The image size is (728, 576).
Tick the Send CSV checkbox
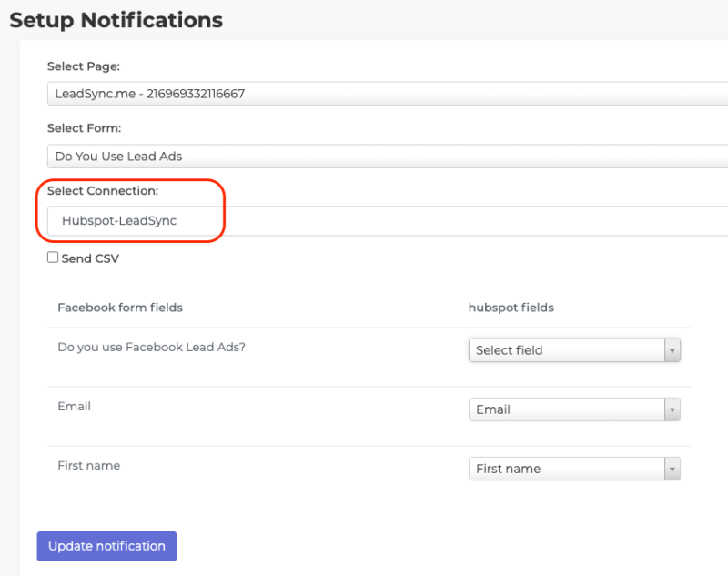pyautogui.click(x=53, y=258)
